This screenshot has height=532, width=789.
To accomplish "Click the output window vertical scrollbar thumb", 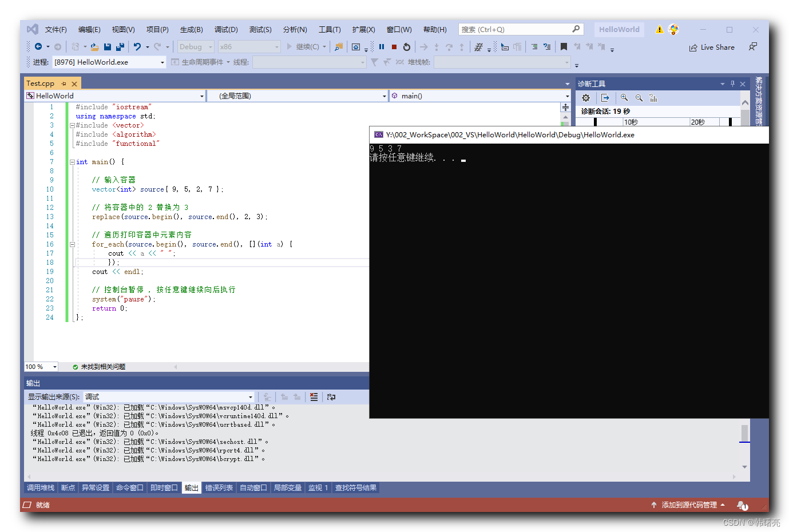I will [744, 433].
